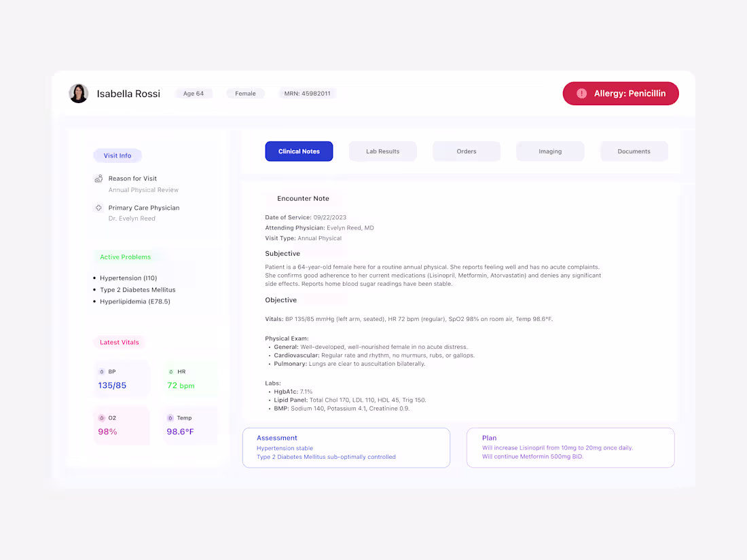Screen dimensions: 747x560
Task: Click the Age 64 tag
Action: click(194, 94)
